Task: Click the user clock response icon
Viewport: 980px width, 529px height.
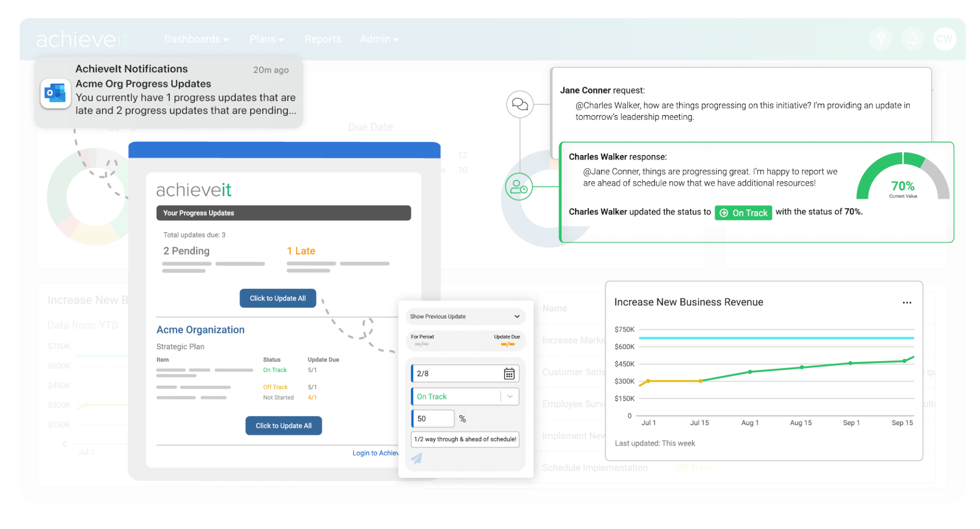Action: click(x=519, y=187)
